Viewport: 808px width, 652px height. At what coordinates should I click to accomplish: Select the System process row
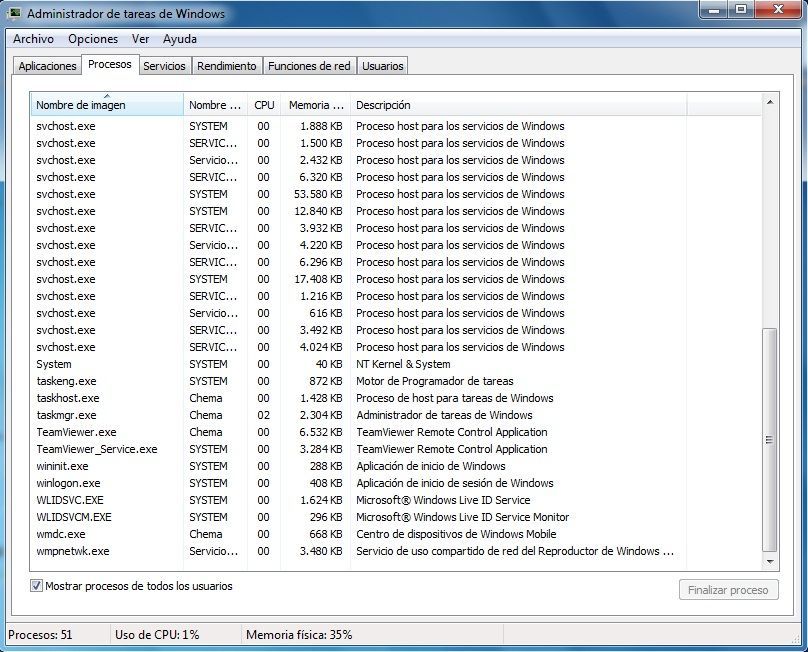[x=358, y=364]
